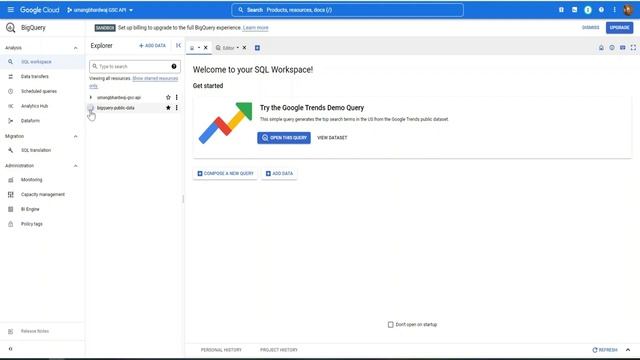The height and width of the screenshot is (360, 640).
Task: Expand the bigquery-public-data project node
Action: point(91,108)
